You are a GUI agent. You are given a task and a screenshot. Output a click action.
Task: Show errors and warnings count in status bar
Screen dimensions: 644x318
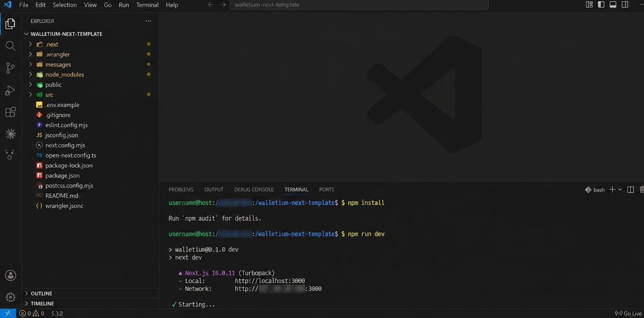coord(32,313)
